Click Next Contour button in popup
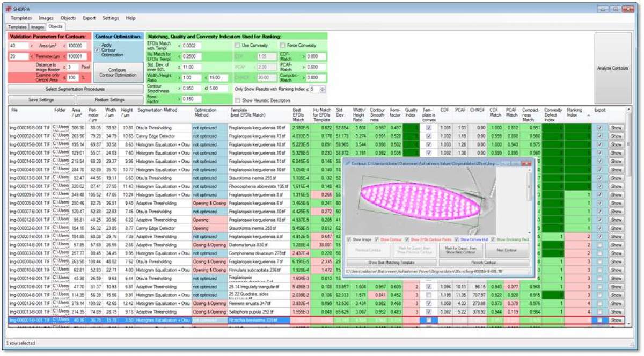This screenshot has height=356, width=644. click(x=507, y=250)
